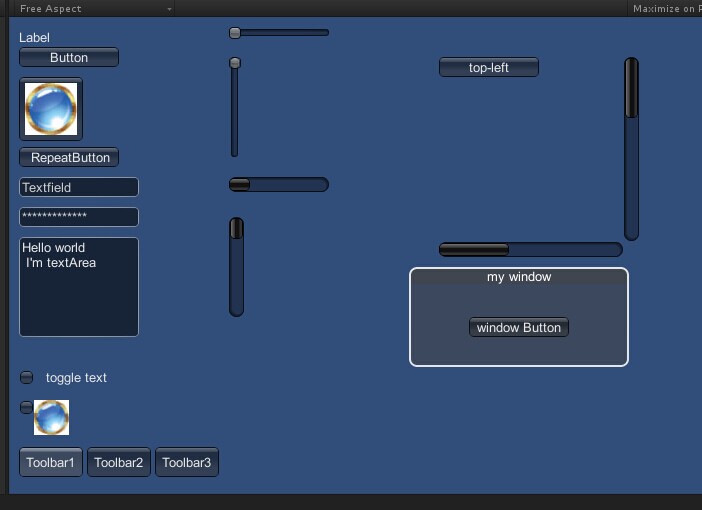Click the tall vertical scrollbar thumb on right

[631, 88]
